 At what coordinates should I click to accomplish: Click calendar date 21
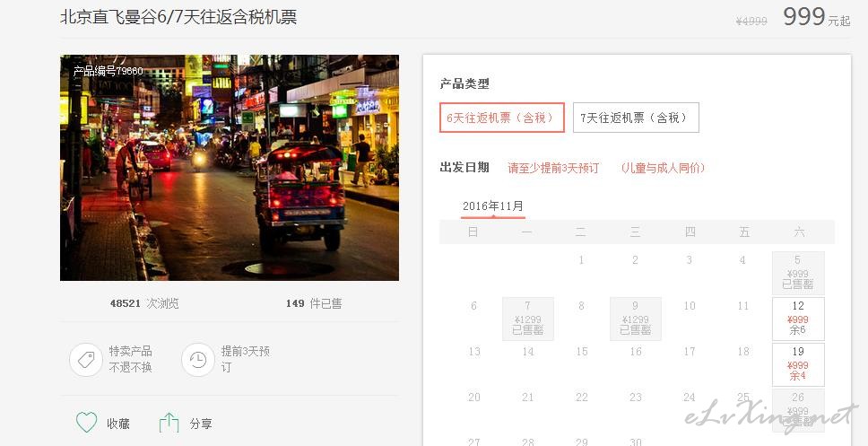(x=528, y=398)
